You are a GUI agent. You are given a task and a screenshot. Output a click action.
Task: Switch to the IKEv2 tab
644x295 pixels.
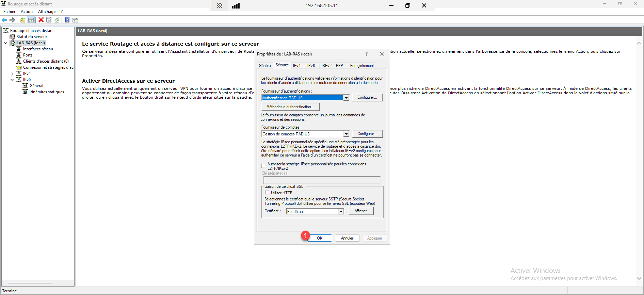(326, 66)
